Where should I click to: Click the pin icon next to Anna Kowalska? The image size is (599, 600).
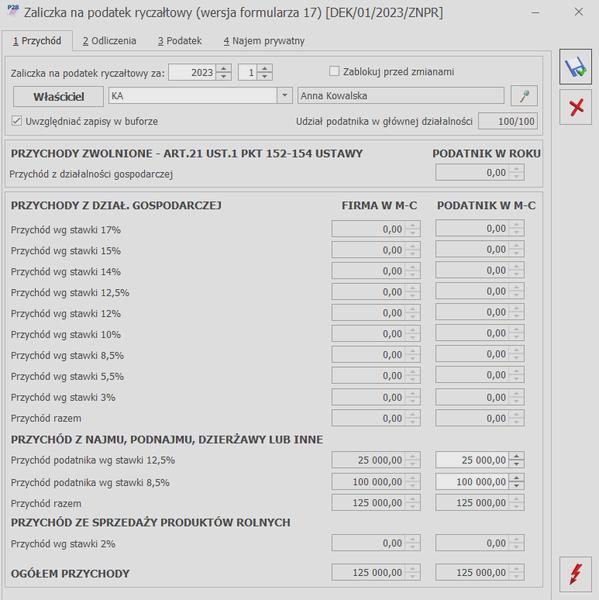point(524,96)
